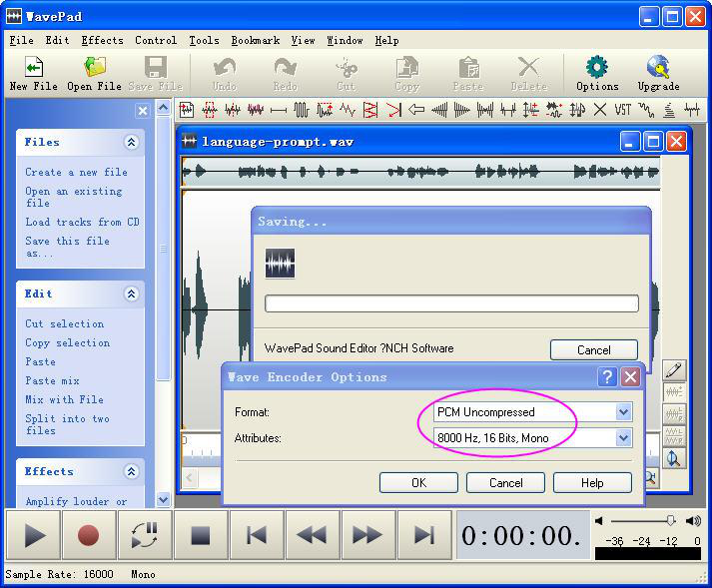Start playback with the Play button
Viewport: 712px width, 588px height.
click(33, 535)
